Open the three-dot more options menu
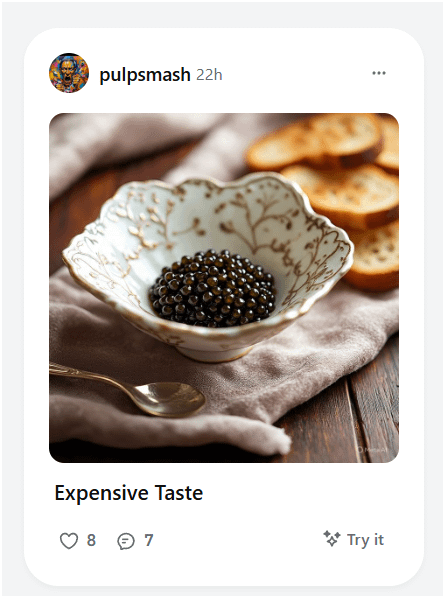 tap(379, 73)
